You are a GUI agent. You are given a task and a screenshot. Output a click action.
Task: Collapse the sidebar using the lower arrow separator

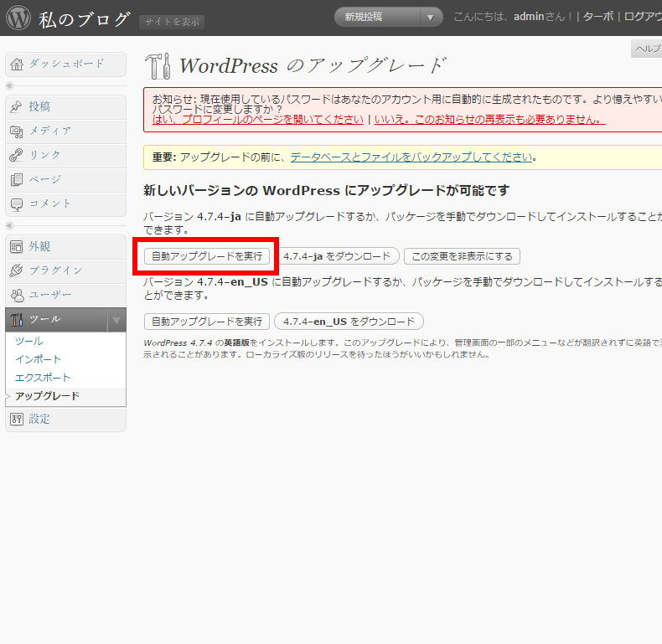click(9, 225)
